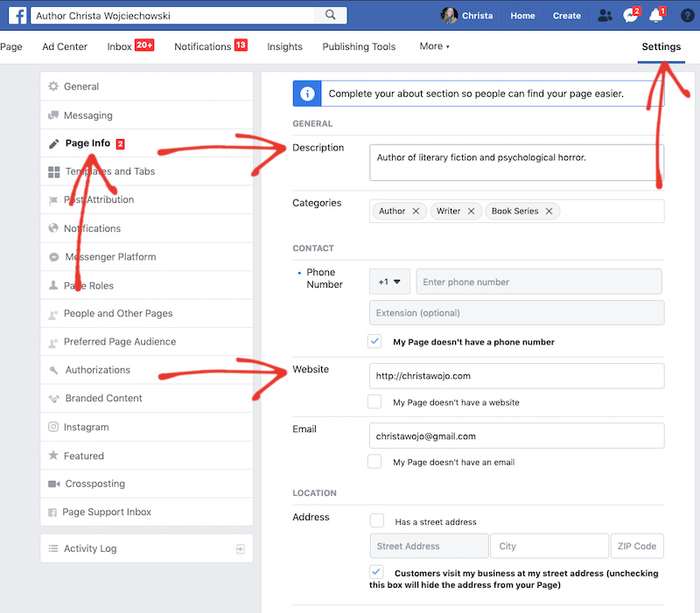Click the search magnifier icon
700x613 pixels.
(x=330, y=15)
